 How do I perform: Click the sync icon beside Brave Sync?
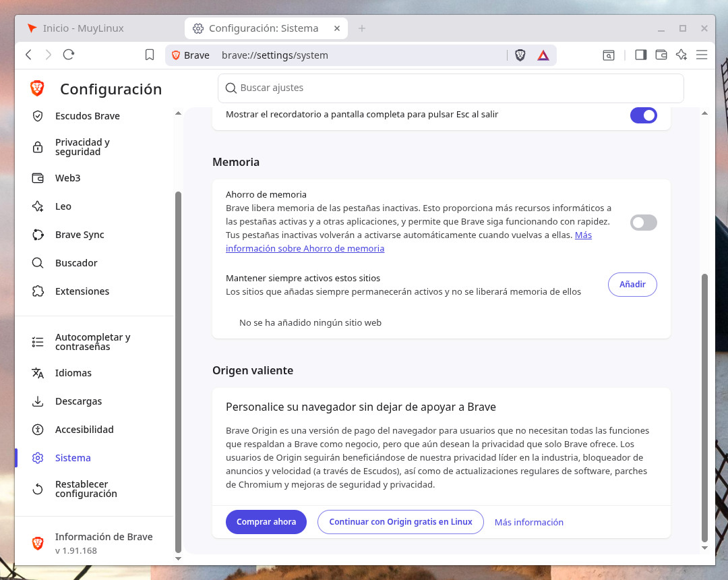pyautogui.click(x=38, y=235)
